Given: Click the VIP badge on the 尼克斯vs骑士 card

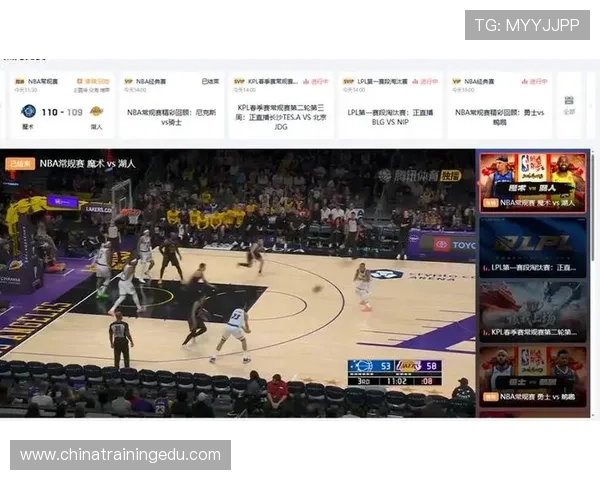Looking at the screenshot, I should tap(129, 82).
